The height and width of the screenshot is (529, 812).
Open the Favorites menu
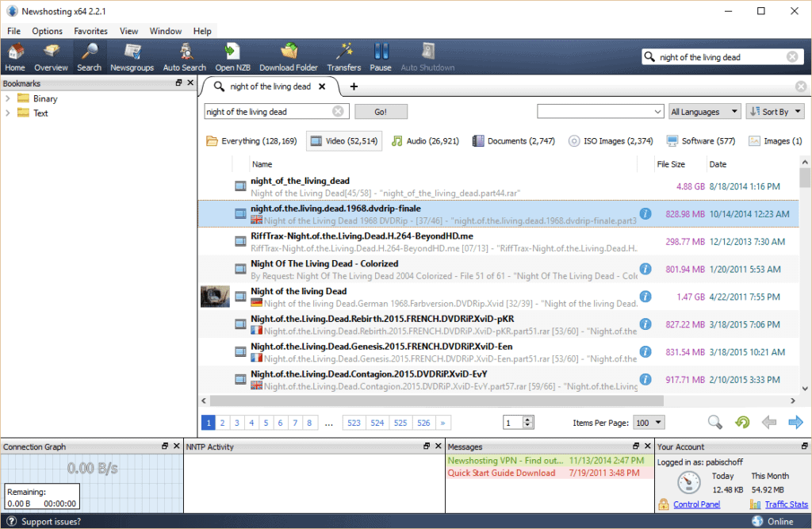[x=90, y=31]
